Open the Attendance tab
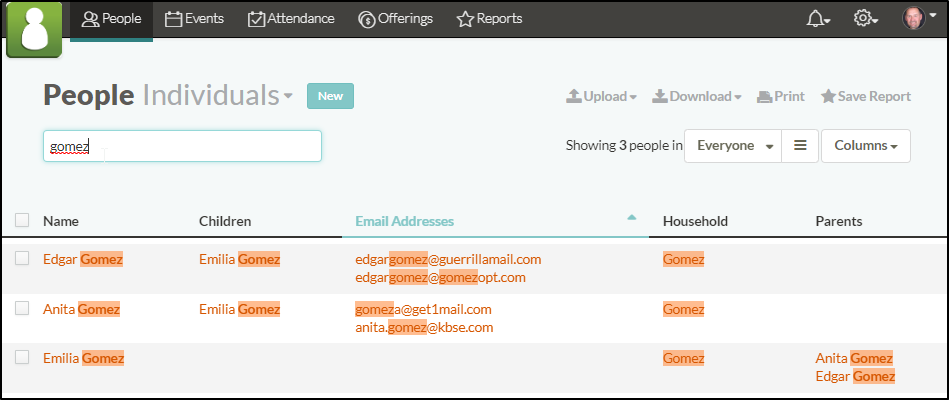949x400 pixels. (291, 19)
